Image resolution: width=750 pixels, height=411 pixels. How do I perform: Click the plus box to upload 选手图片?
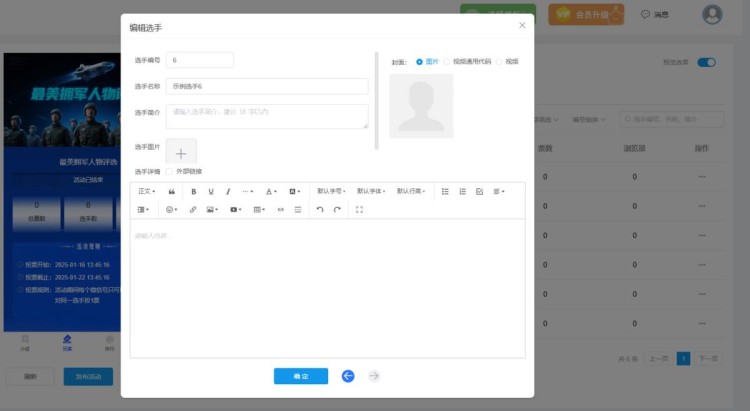[181, 153]
